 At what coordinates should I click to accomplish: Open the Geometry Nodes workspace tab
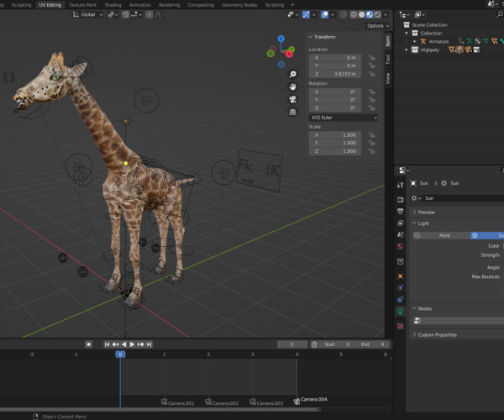pos(239,5)
